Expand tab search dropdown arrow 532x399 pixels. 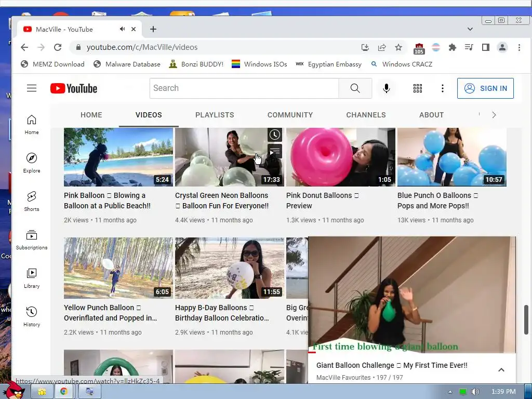(470, 29)
